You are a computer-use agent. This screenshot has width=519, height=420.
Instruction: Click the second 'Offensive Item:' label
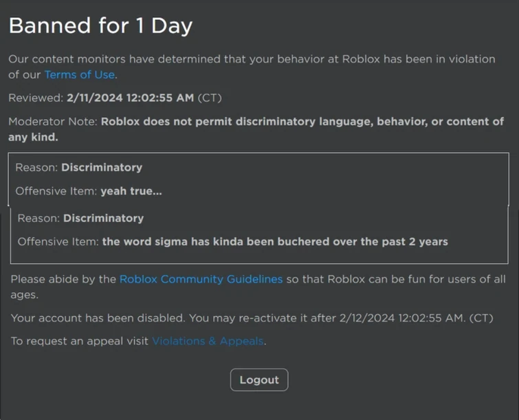(x=58, y=241)
